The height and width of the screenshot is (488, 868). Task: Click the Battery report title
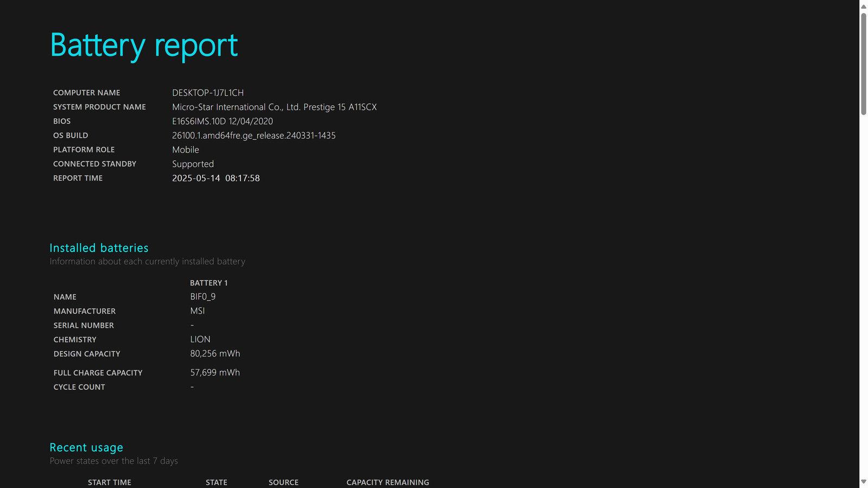(x=144, y=46)
